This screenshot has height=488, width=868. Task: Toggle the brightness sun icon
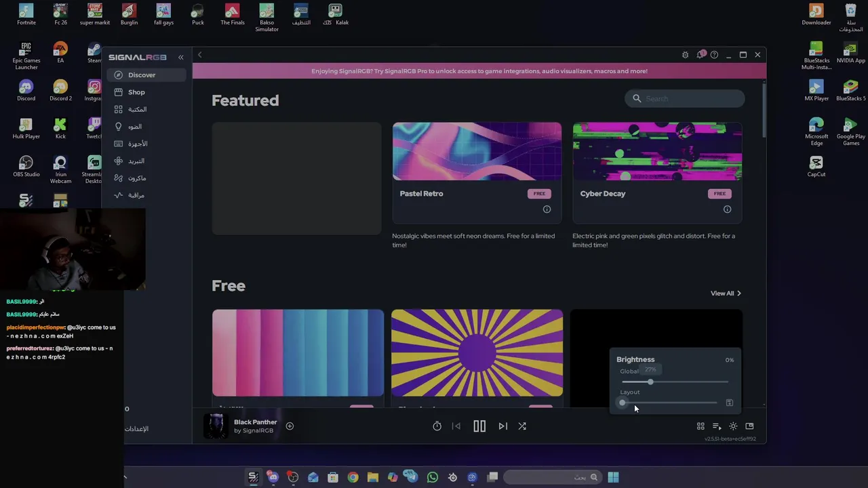[733, 426]
